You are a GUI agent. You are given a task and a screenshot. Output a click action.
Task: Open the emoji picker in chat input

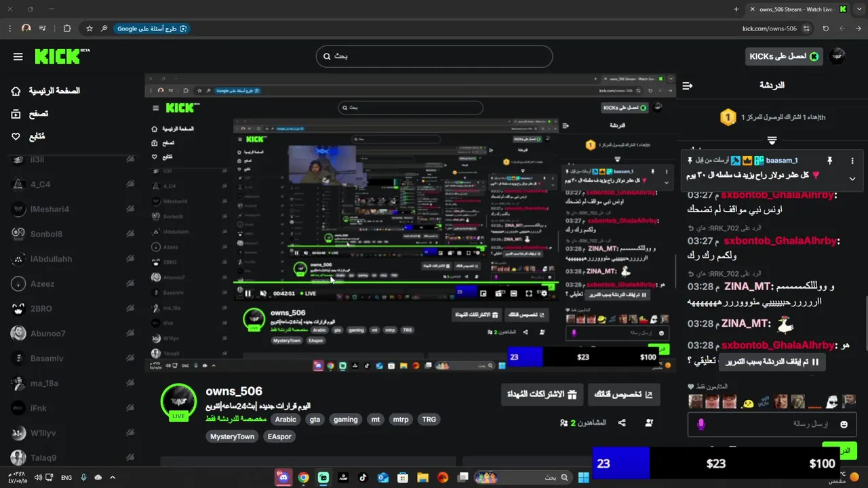[844, 424]
